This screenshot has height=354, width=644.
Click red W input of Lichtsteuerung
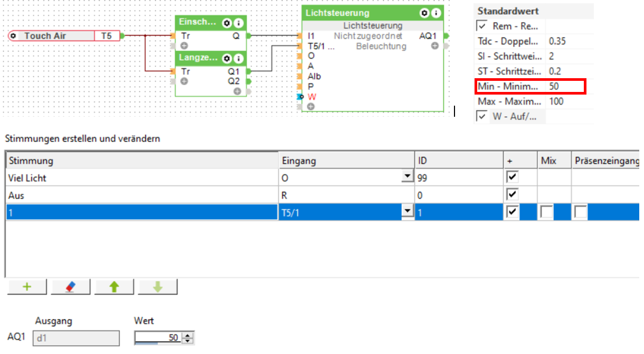312,96
